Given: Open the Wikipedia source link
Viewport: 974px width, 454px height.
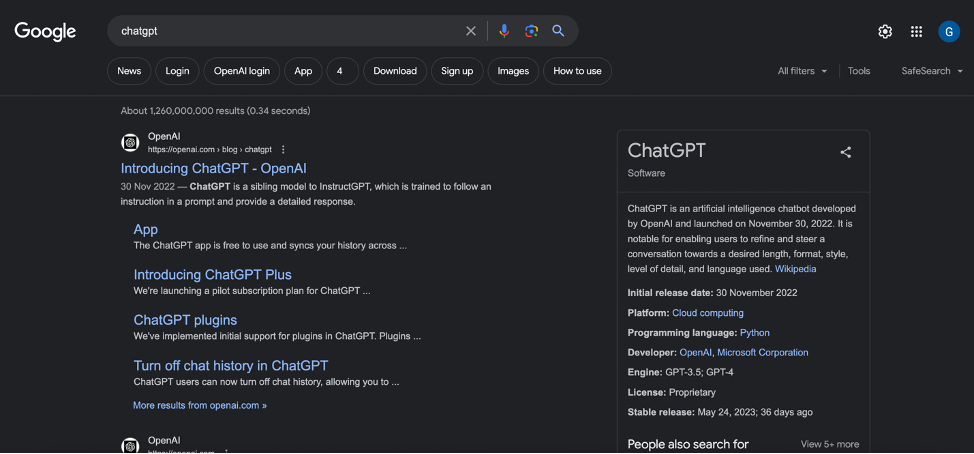Looking at the screenshot, I should pos(796,269).
